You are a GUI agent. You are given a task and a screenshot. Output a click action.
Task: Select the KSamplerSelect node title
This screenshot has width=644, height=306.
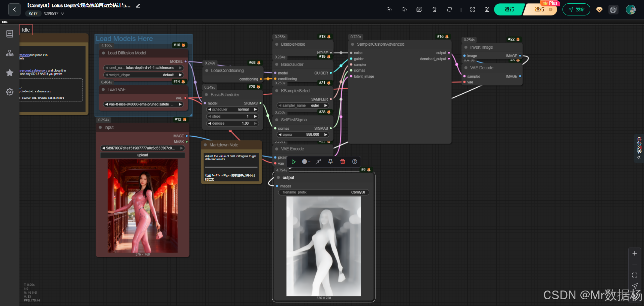click(296, 91)
